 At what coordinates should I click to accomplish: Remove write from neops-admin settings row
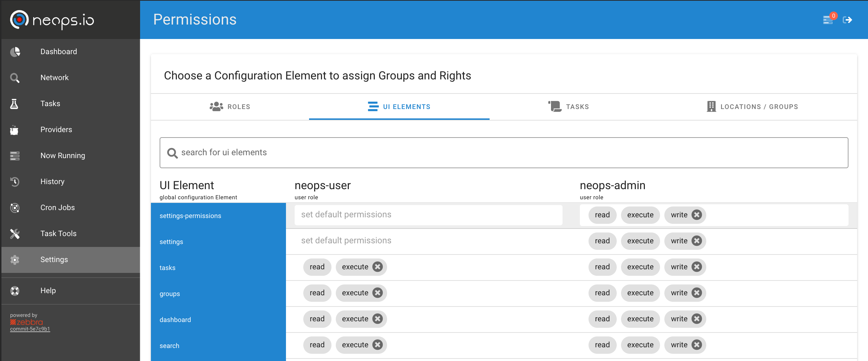[x=697, y=241]
